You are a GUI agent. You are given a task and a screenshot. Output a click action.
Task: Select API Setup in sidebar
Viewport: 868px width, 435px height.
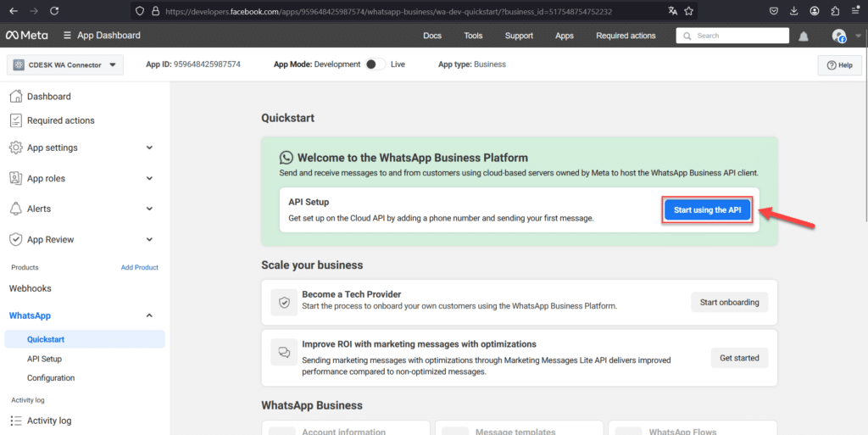(x=44, y=359)
